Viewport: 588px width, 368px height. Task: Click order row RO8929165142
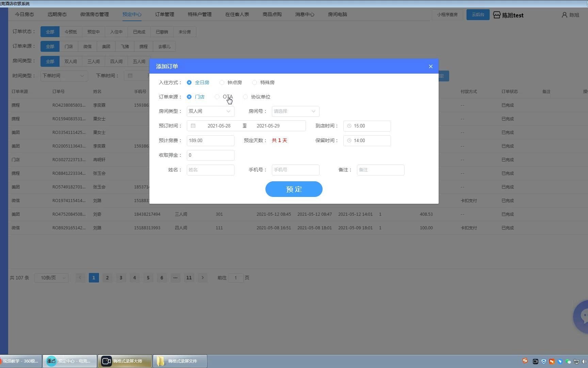click(x=298, y=228)
